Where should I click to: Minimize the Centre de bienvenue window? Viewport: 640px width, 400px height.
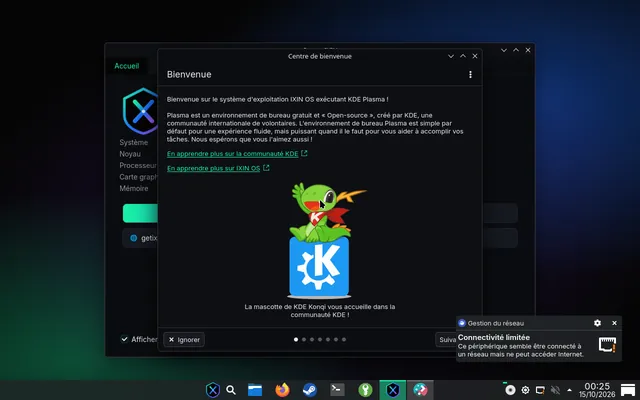pyautogui.click(x=451, y=56)
